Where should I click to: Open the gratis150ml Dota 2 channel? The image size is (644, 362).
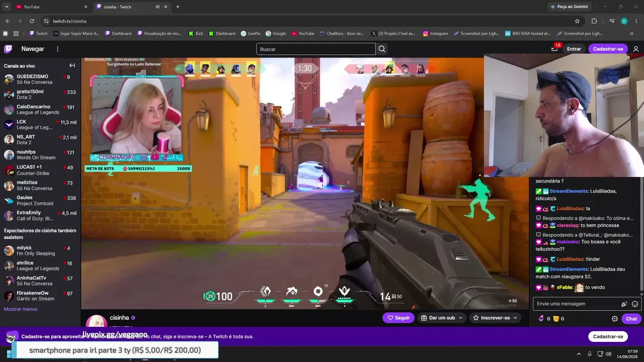point(40,95)
